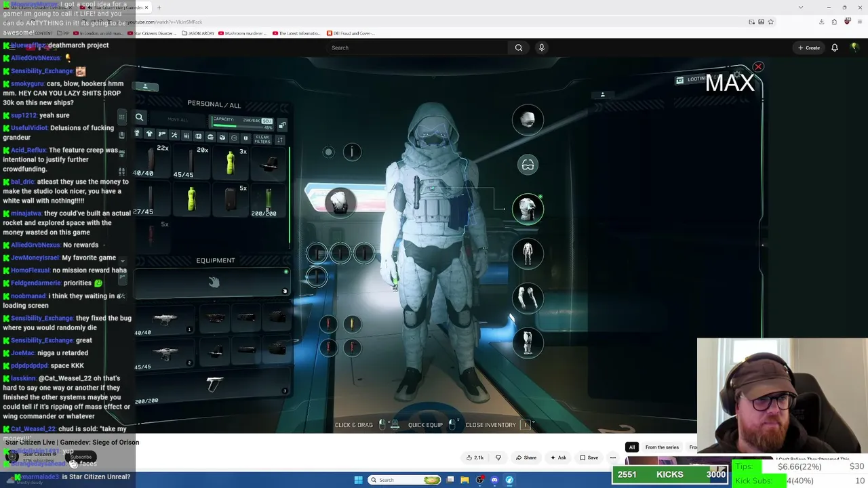
Task: Select weapon slot 1 rifle 40/40
Action: 165,320
